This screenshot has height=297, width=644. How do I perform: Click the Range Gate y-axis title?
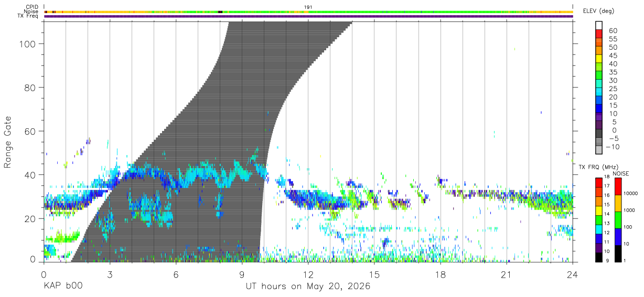[x=8, y=142]
